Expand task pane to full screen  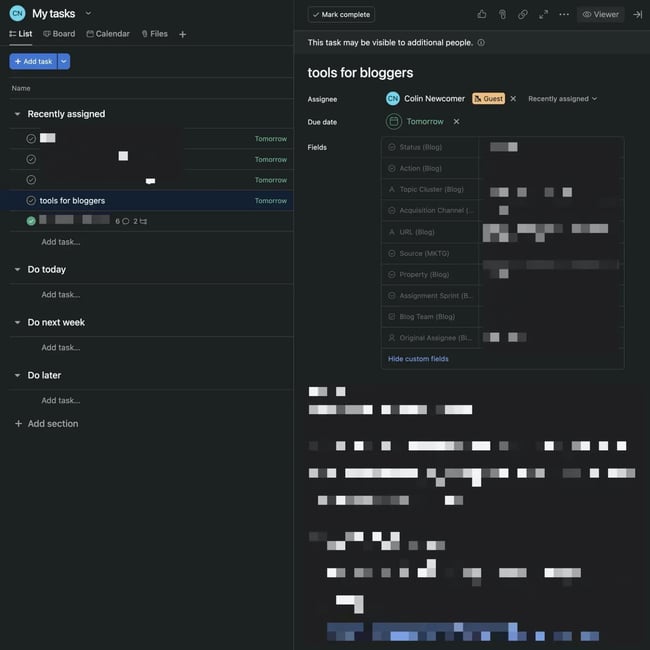pyautogui.click(x=543, y=15)
